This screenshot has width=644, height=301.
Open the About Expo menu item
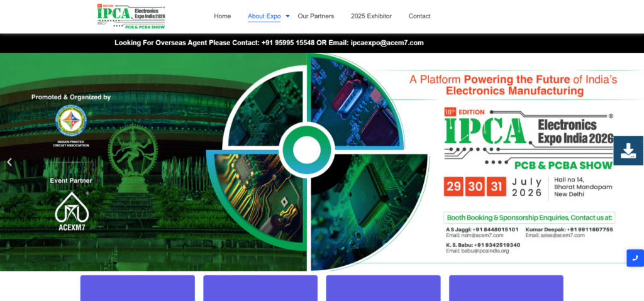coord(264,16)
